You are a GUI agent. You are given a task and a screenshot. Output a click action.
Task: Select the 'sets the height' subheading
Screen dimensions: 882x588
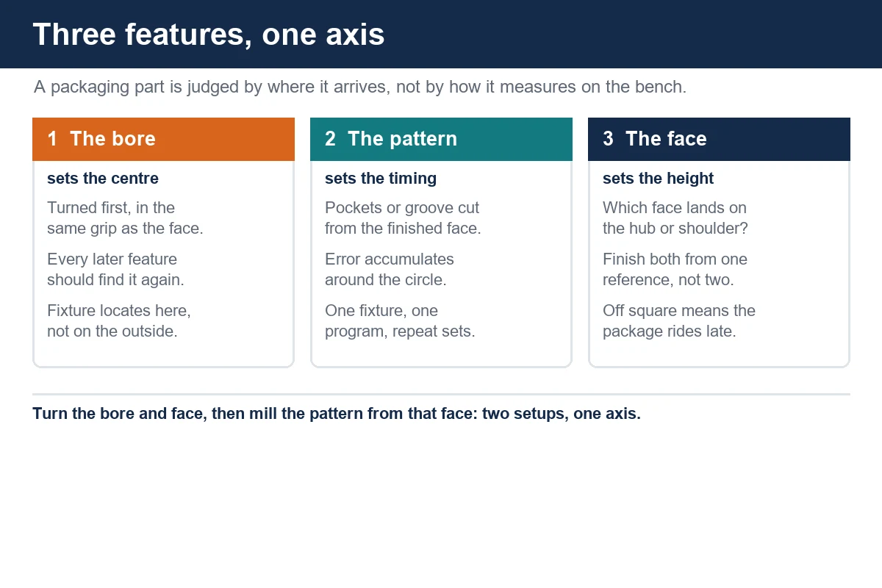(659, 179)
